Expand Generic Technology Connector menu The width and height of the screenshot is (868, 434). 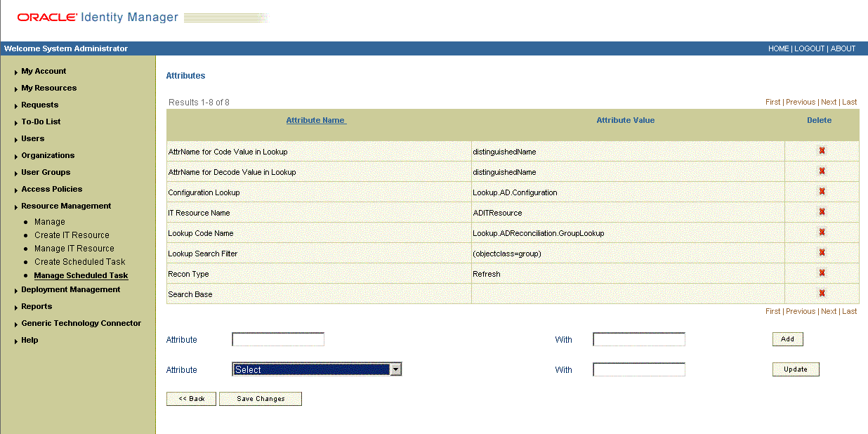coord(81,323)
